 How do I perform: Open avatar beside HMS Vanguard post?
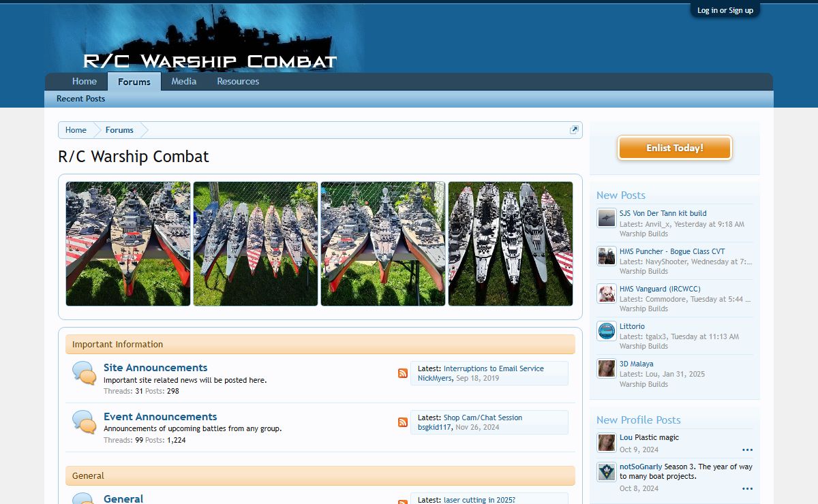tap(607, 293)
